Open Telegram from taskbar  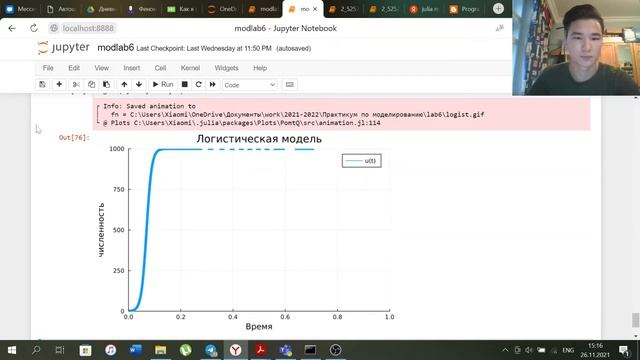(x=211, y=350)
